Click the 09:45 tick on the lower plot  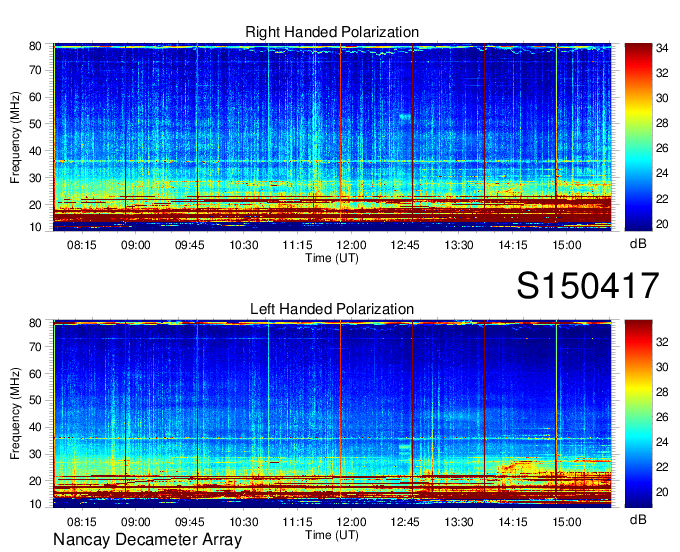[190, 522]
